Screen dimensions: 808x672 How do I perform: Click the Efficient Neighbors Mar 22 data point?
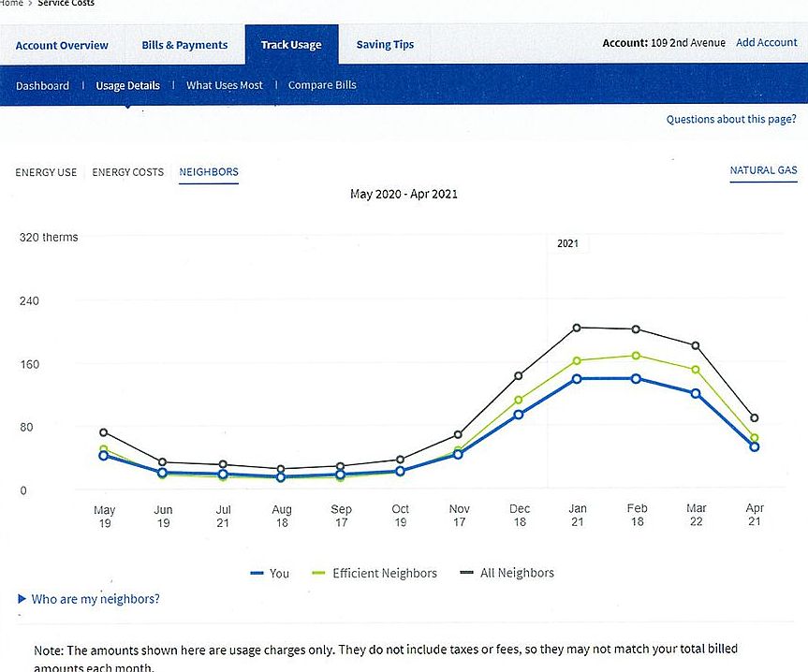696,370
